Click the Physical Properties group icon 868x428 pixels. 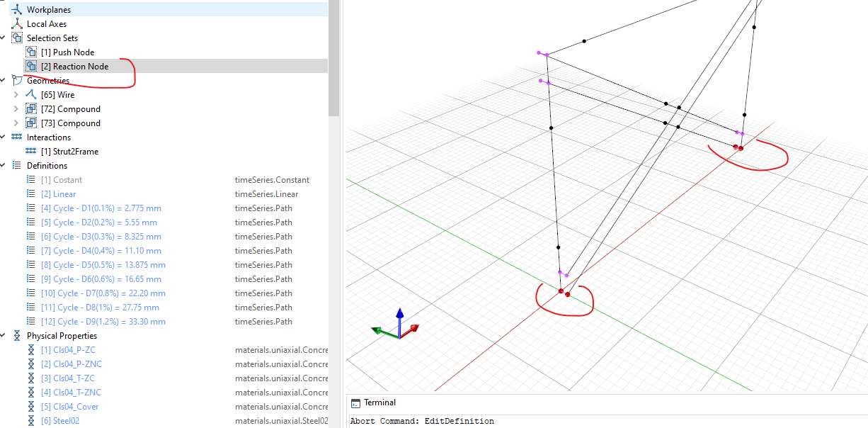pyautogui.click(x=17, y=335)
